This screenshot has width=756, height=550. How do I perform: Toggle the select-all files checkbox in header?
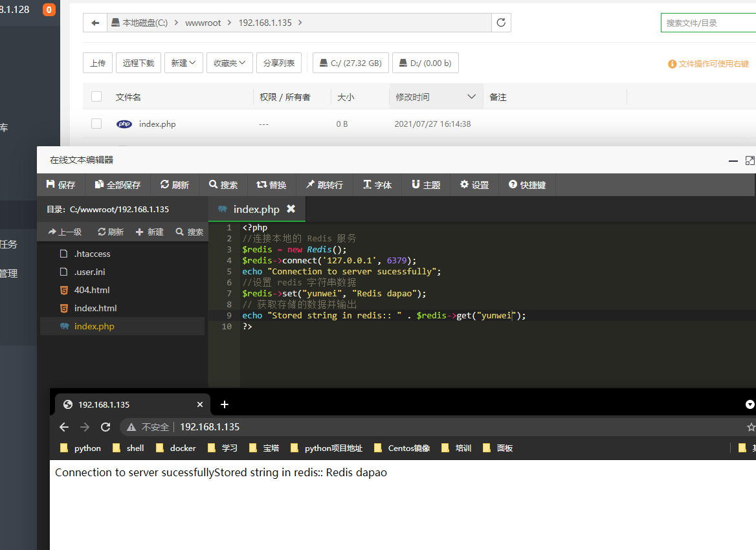96,96
